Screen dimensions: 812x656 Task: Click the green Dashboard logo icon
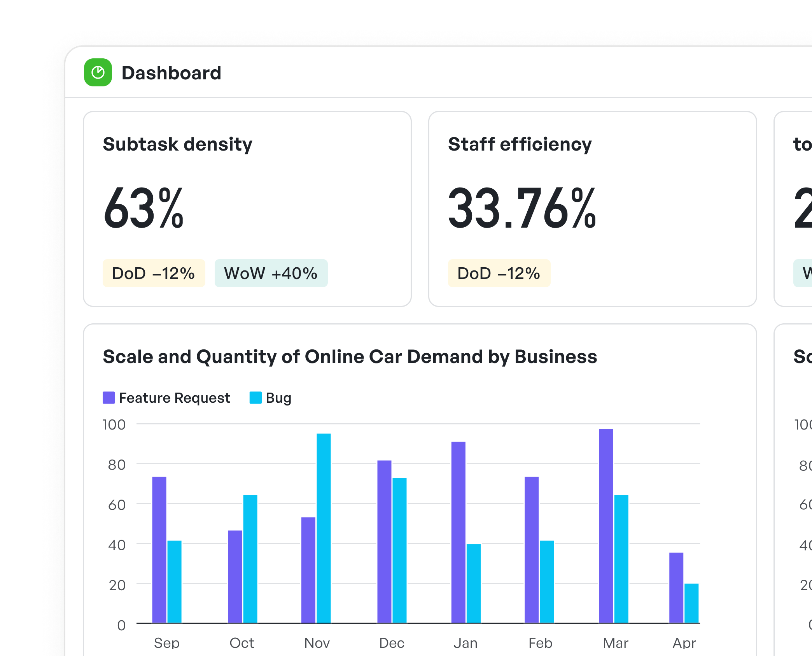pos(98,72)
